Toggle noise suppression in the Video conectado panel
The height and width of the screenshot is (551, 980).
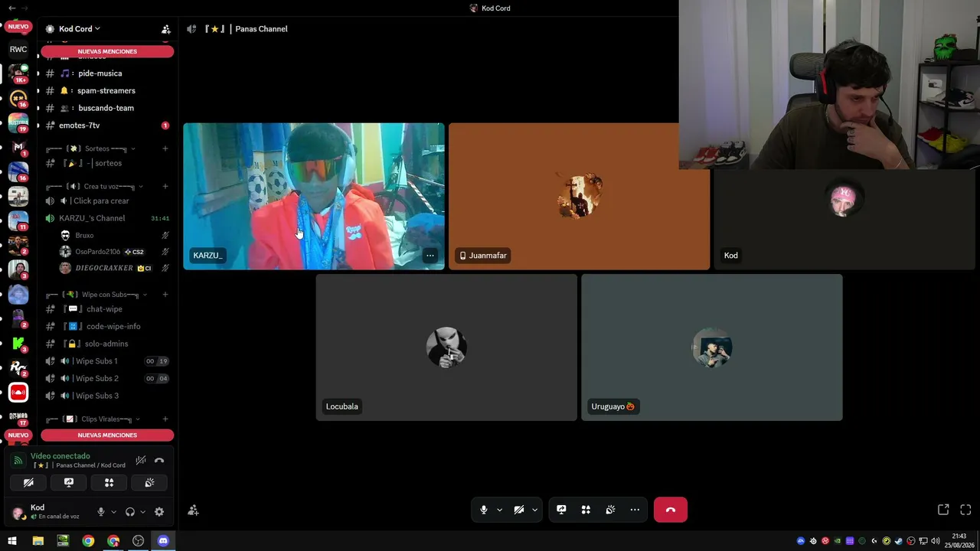click(x=141, y=461)
